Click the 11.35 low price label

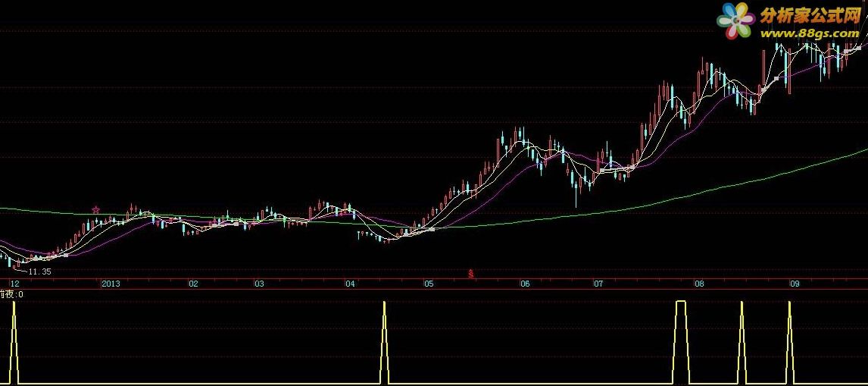coord(39,271)
